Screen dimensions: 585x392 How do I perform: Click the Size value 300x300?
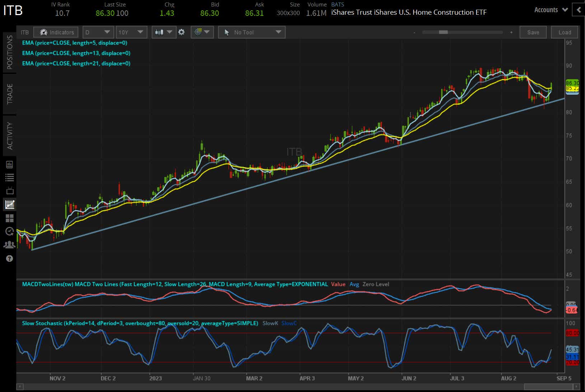(288, 13)
